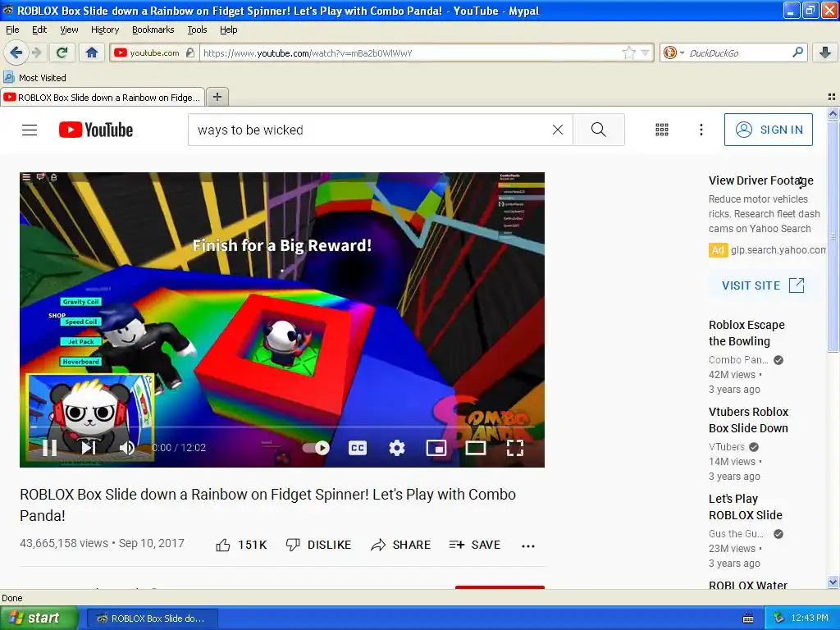Go to YouTube home via logo
This screenshot has width=840, height=630.
tap(96, 130)
